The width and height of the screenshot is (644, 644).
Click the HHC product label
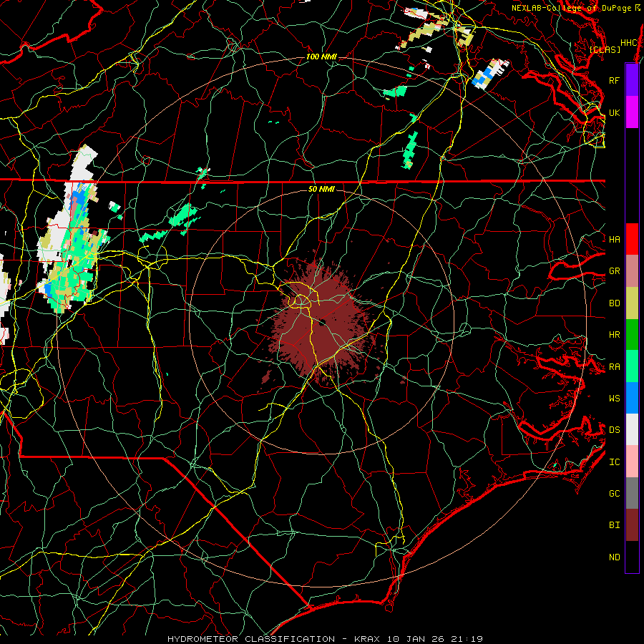coord(629,42)
